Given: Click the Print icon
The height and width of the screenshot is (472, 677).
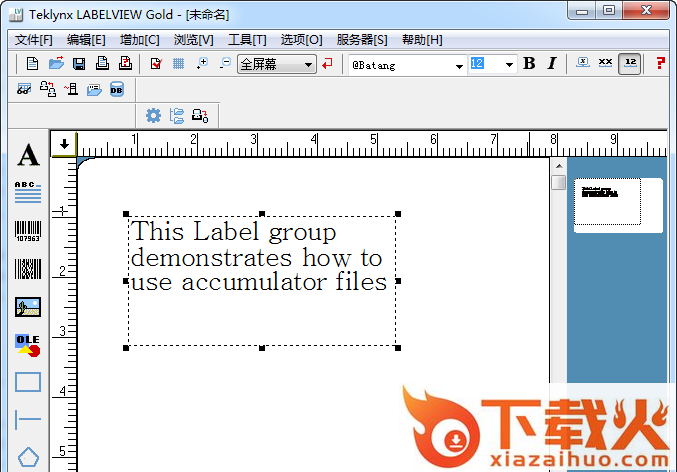Looking at the screenshot, I should [102, 63].
